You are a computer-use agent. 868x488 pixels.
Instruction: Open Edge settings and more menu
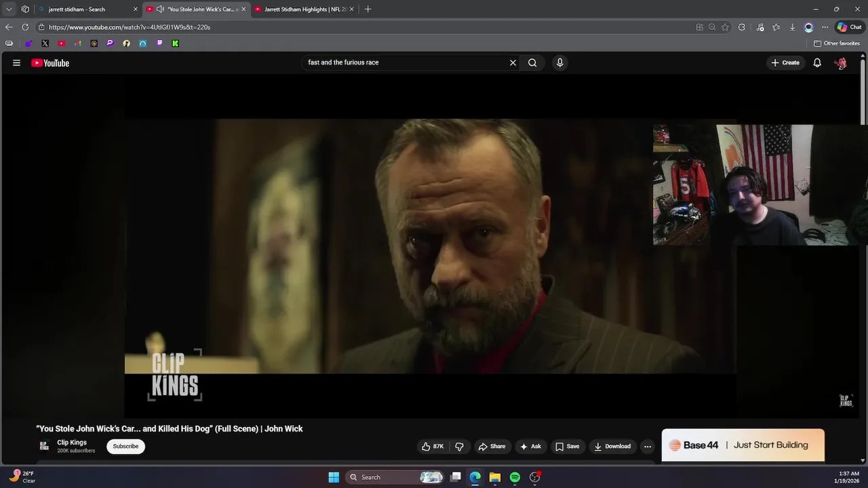[825, 27]
